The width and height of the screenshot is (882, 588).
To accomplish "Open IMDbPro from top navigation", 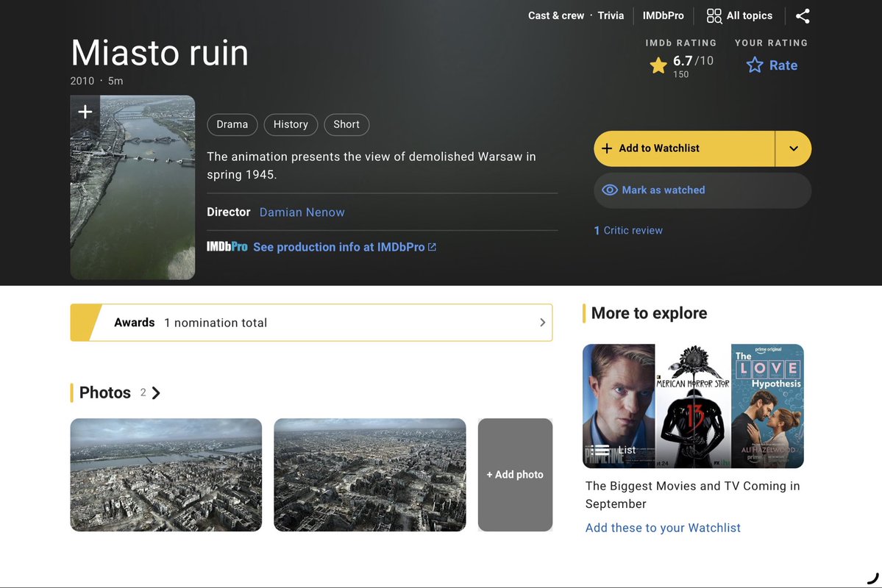I will pyautogui.click(x=664, y=15).
